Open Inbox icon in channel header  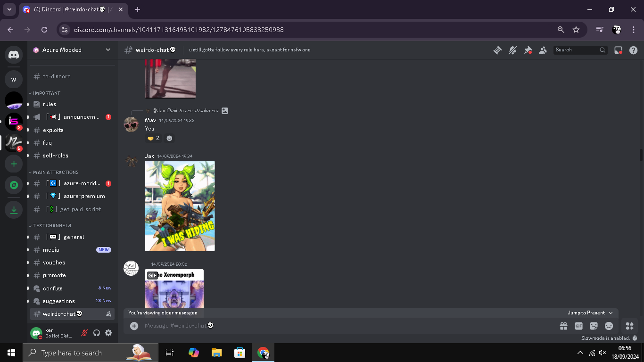(619, 50)
